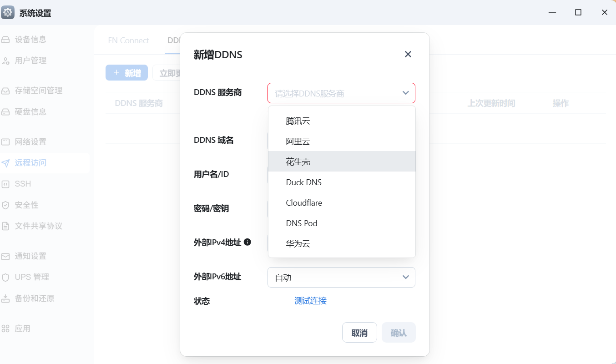Click the 新增 button
Image resolution: width=616 pixels, height=364 pixels.
(126, 72)
